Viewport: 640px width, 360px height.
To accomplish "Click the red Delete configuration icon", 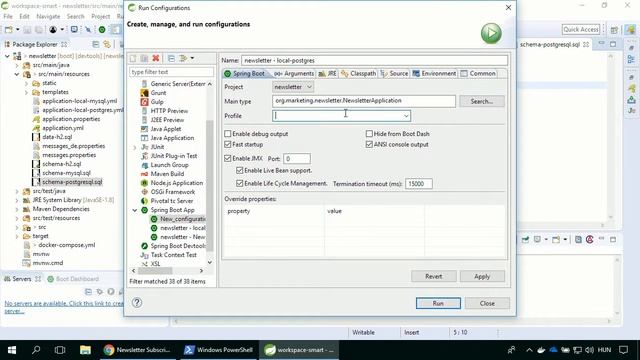I will [156, 58].
